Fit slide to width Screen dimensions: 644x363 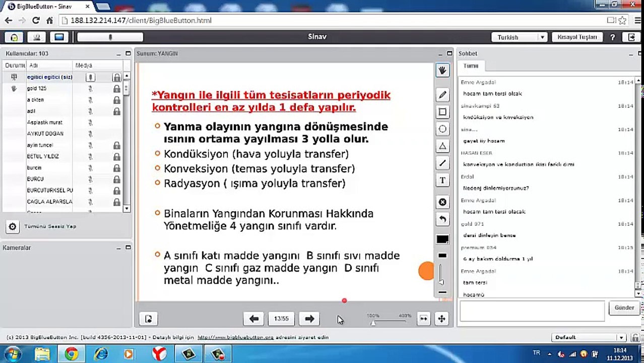[424, 319]
